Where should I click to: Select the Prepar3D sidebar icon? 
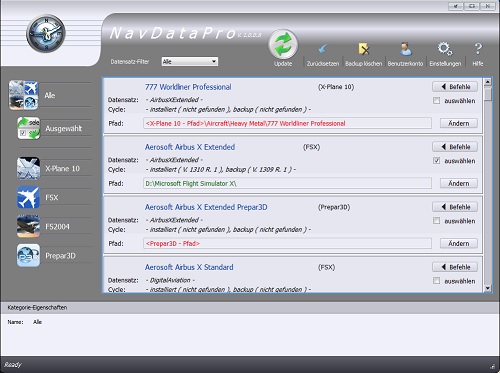point(28,255)
